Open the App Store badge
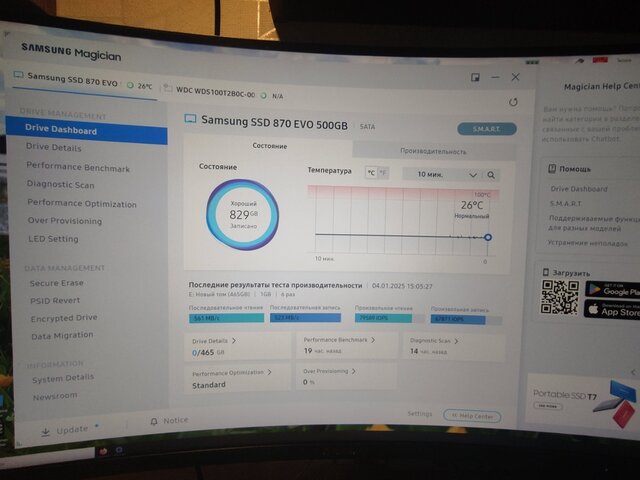This screenshot has width=640, height=480. (x=612, y=311)
